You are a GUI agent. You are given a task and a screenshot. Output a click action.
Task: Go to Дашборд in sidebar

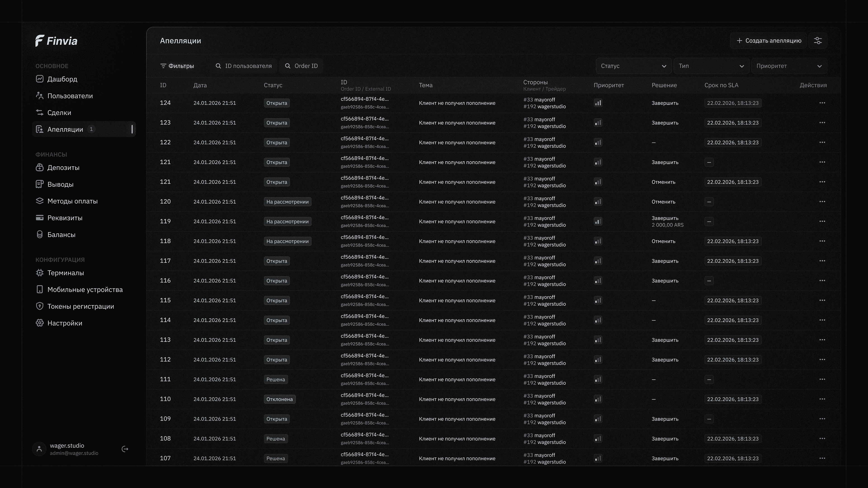[62, 79]
